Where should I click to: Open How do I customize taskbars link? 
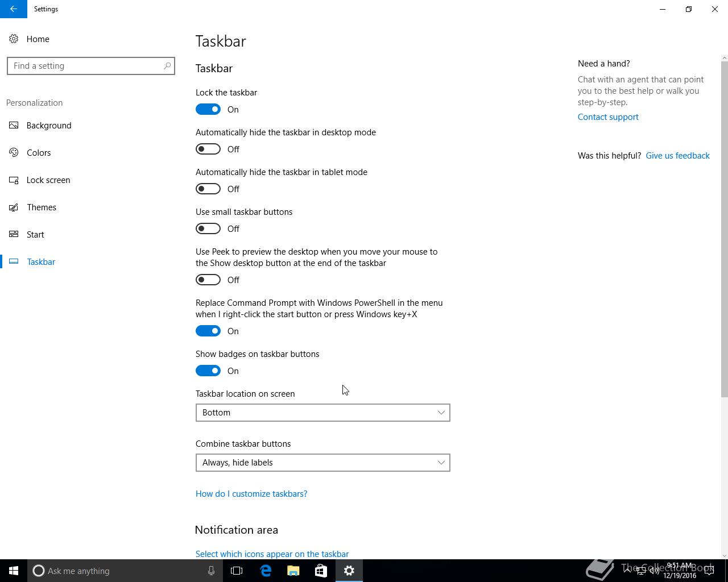pyautogui.click(x=251, y=494)
